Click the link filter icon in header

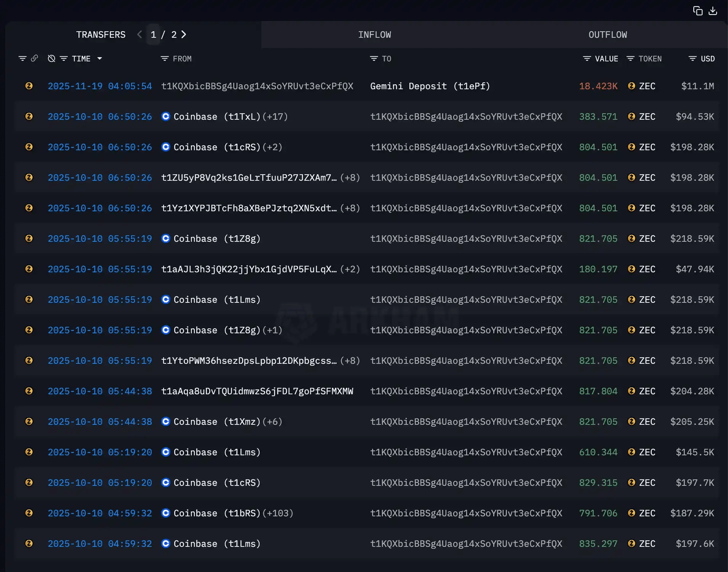pyautogui.click(x=34, y=58)
